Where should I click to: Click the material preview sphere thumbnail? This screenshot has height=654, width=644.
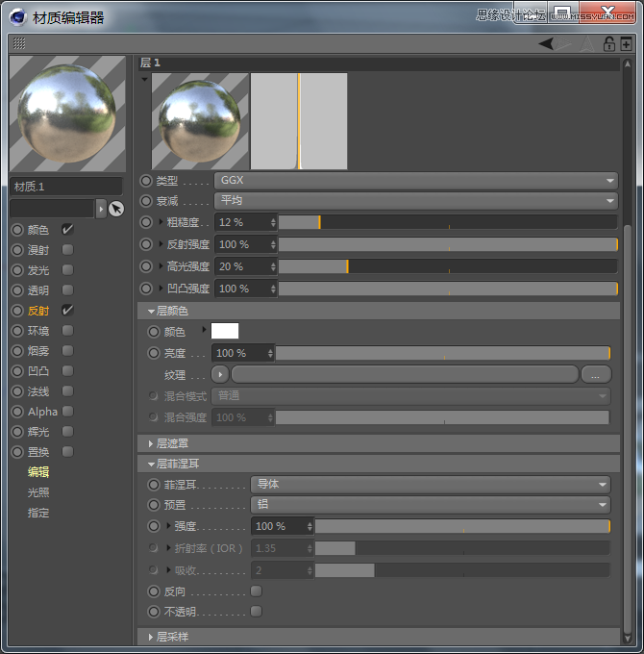67,113
